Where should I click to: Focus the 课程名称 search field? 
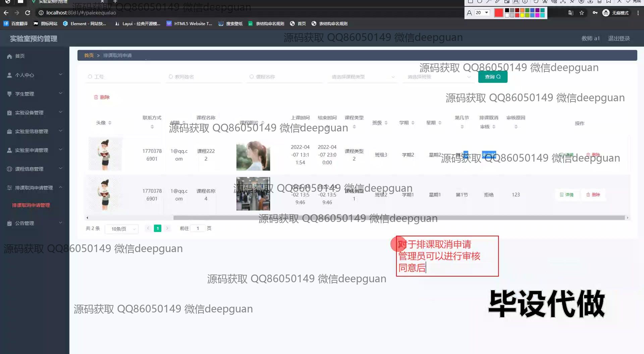point(285,77)
